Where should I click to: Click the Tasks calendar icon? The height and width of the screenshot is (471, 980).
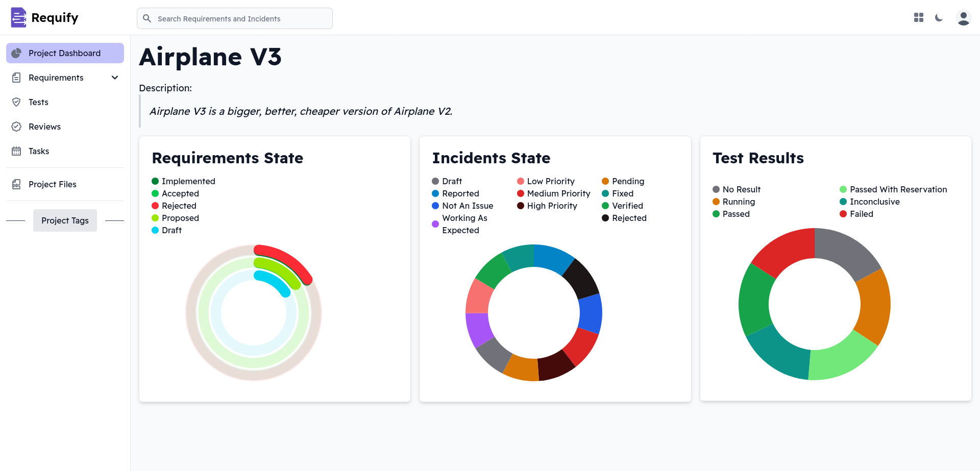point(16,151)
